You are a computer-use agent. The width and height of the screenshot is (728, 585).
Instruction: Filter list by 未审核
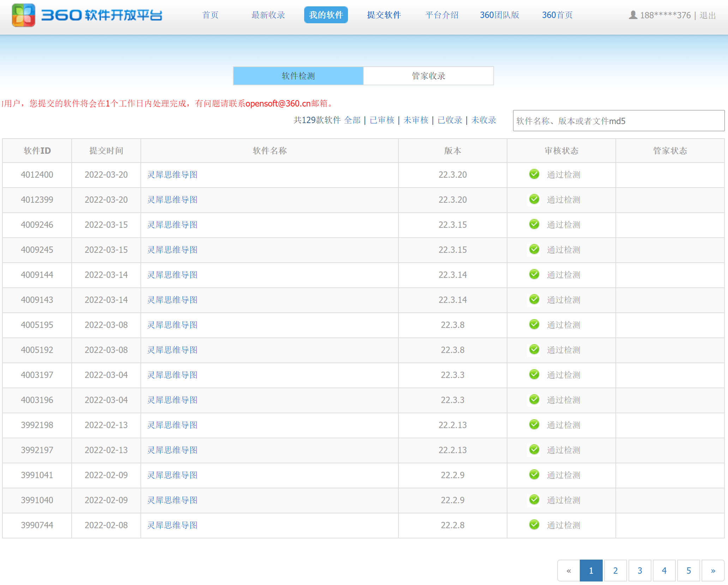416,120
